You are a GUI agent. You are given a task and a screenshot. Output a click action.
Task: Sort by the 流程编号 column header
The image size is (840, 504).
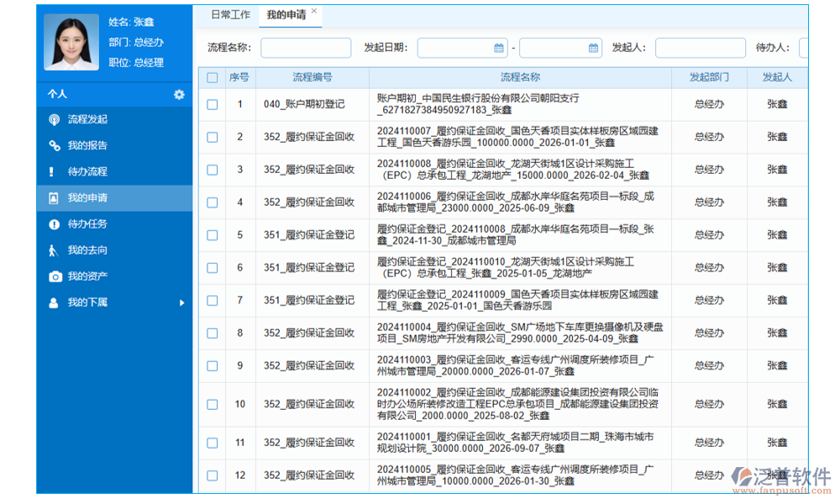tap(312, 77)
